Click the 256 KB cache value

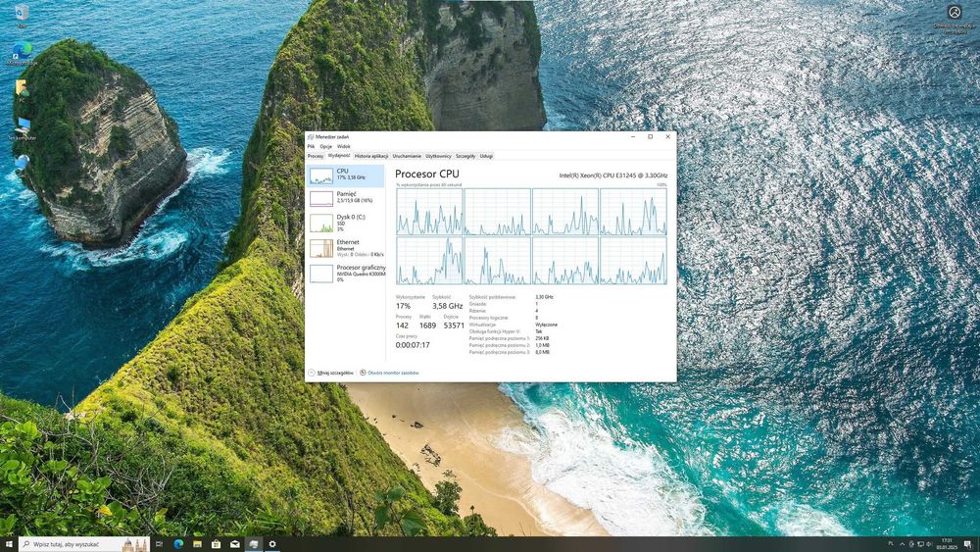pyautogui.click(x=542, y=338)
